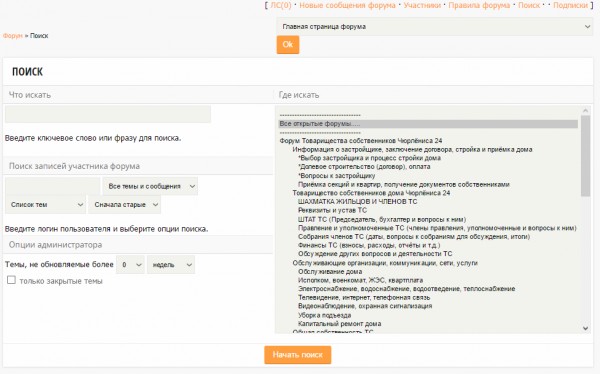Click the forum list scrollbar thumb
Image resolution: width=600 pixels, height=374 pixels.
pos(585,156)
